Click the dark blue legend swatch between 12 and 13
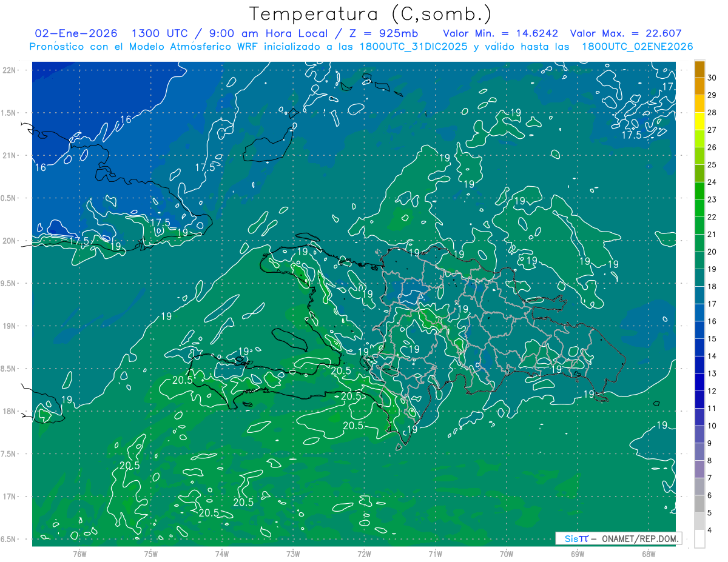The height and width of the screenshot is (562, 728). tap(700, 382)
